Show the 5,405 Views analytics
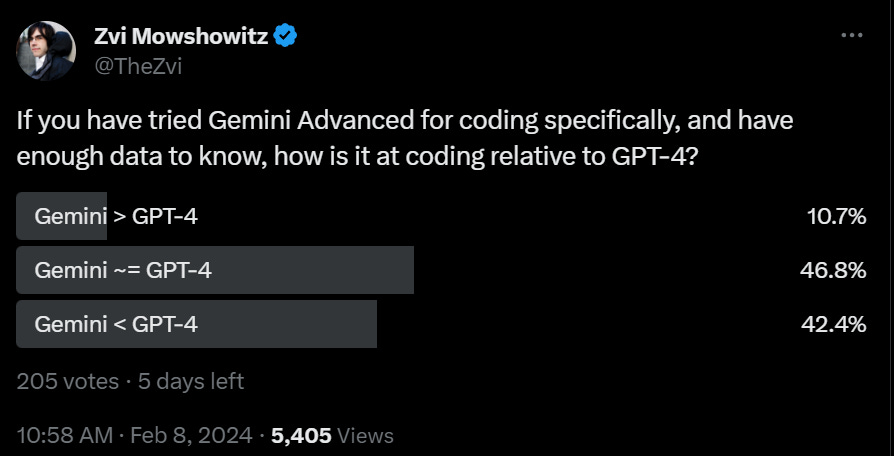This screenshot has height=456, width=894. [332, 435]
